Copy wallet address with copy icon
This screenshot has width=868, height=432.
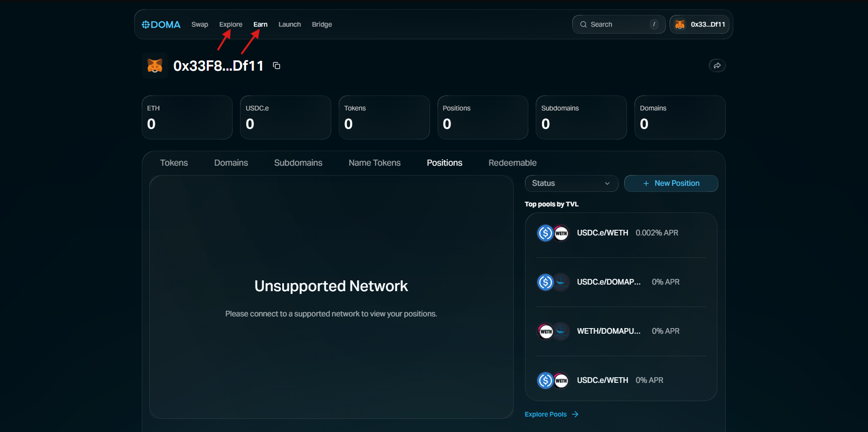pos(277,66)
